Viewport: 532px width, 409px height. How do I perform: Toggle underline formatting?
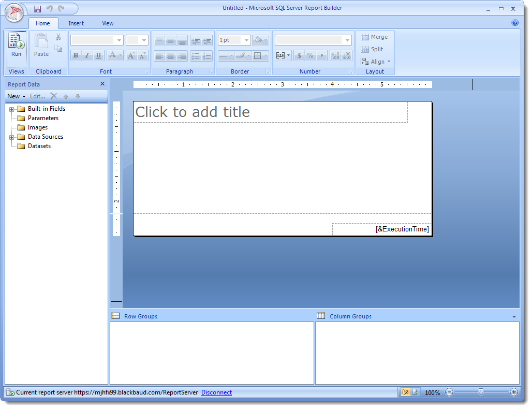[98, 55]
